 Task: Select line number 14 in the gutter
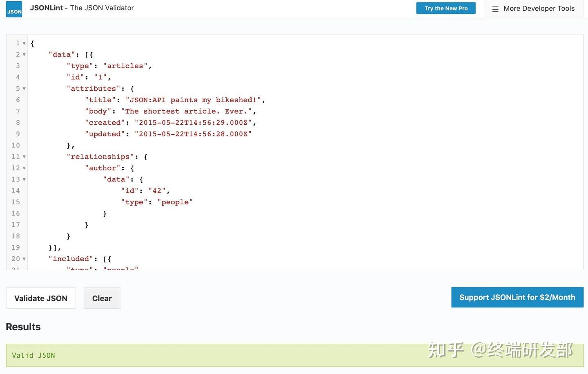pos(16,190)
